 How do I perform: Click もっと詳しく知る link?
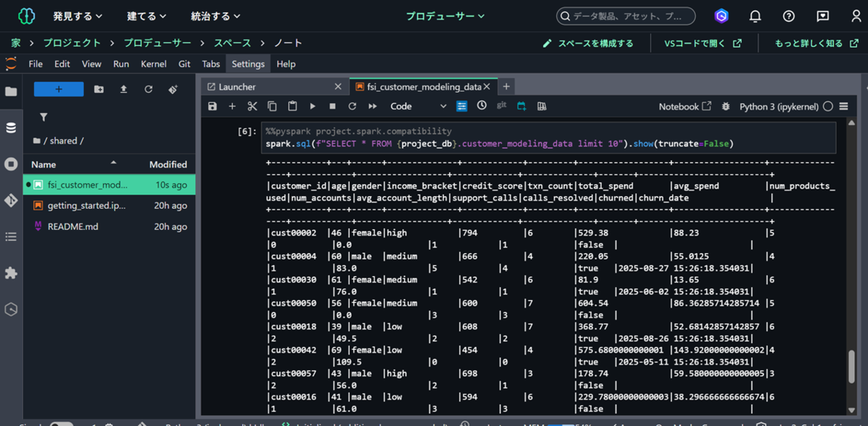[817, 43]
